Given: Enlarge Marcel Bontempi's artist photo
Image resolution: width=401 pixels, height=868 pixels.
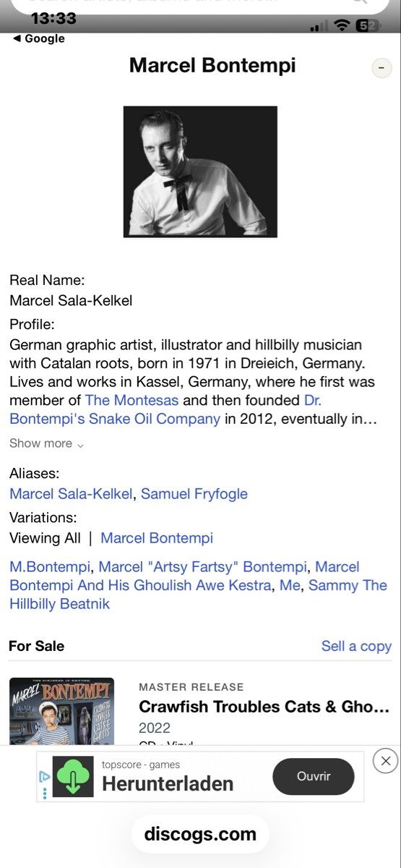Looking at the screenshot, I should point(200,171).
